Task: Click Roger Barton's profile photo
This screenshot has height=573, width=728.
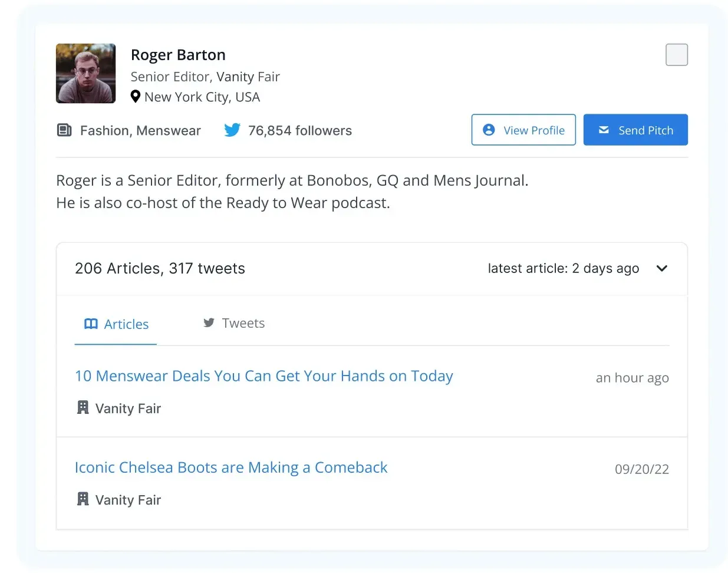Action: tap(86, 74)
